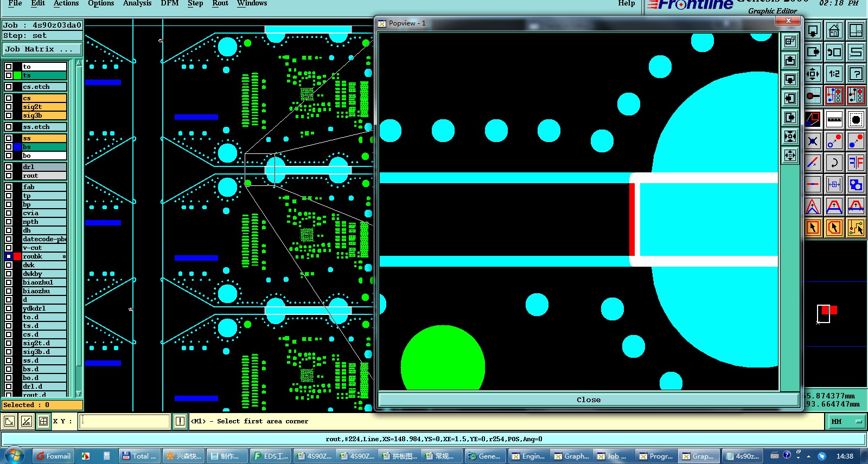Toggle checkbox for layer 'roubk'

click(9, 256)
